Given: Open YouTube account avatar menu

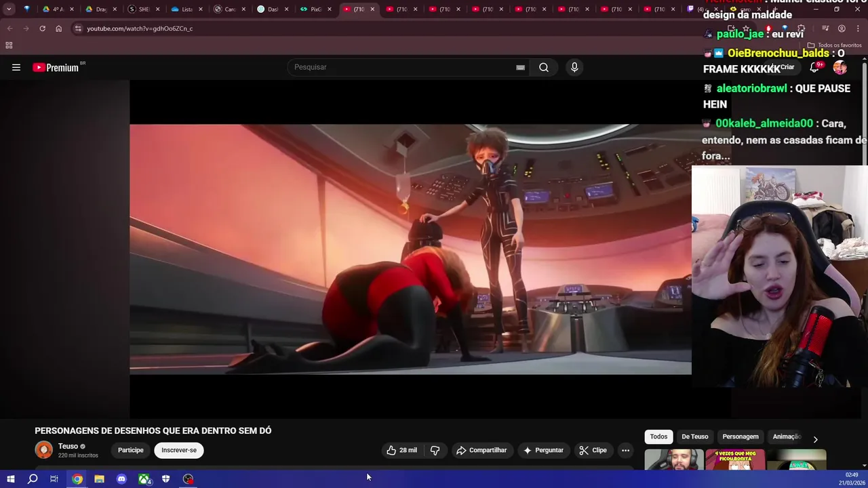Looking at the screenshot, I should (840, 67).
